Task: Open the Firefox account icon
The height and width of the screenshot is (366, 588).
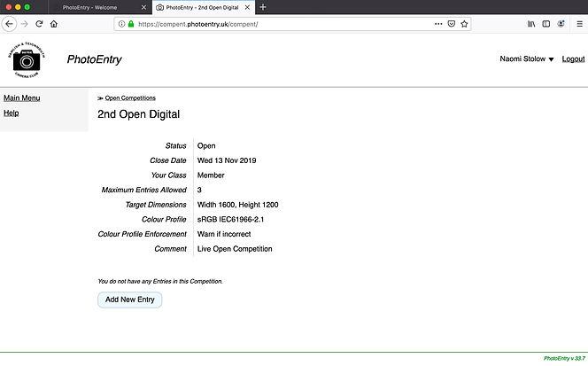Action: [561, 24]
